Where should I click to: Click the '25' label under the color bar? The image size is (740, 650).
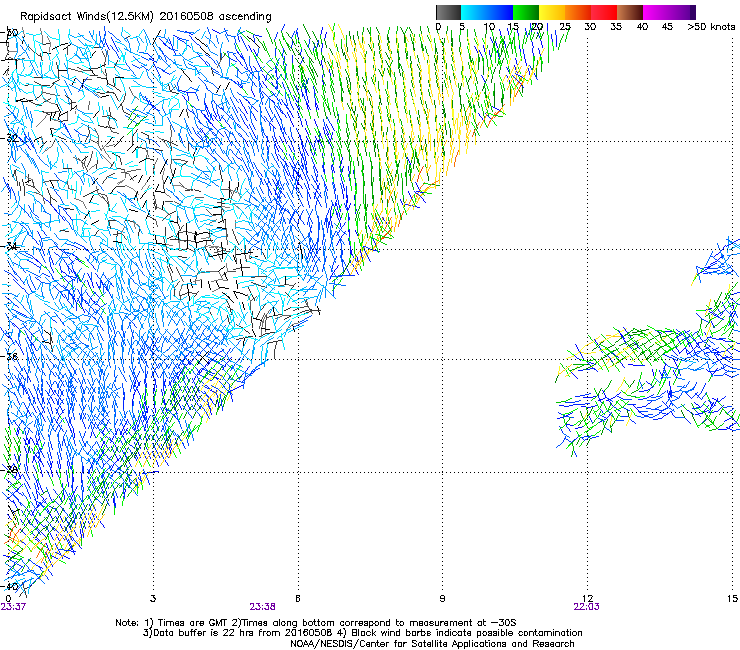point(565,27)
